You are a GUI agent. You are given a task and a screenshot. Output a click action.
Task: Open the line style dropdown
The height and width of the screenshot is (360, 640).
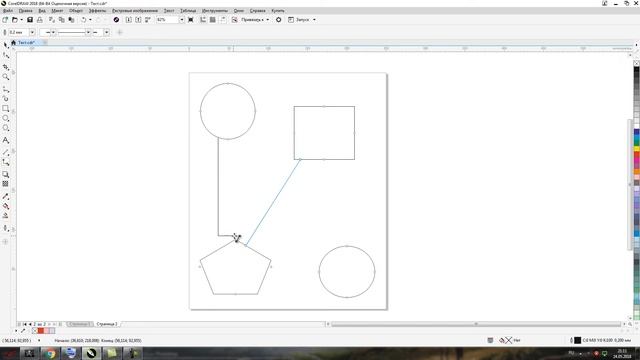[x=88, y=32]
